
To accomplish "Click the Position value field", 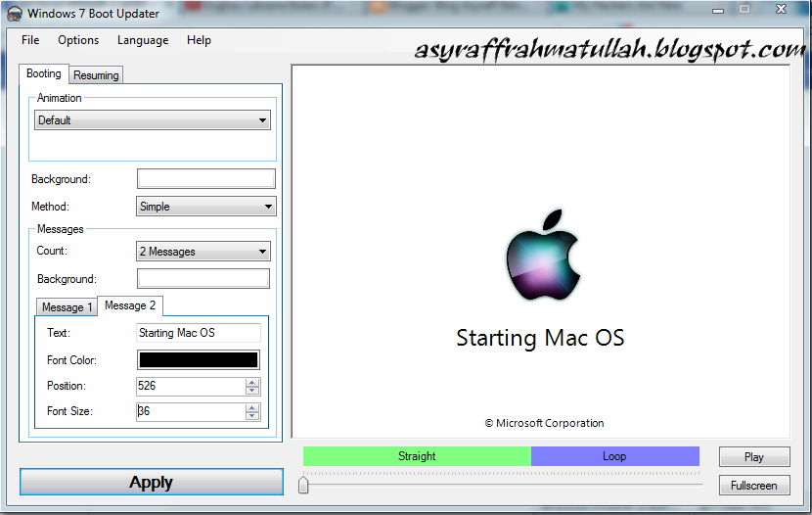I will 191,386.
